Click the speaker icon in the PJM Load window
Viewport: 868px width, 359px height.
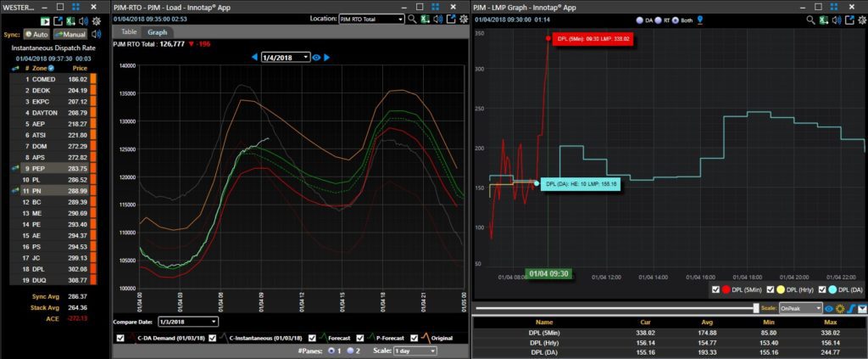[x=438, y=19]
